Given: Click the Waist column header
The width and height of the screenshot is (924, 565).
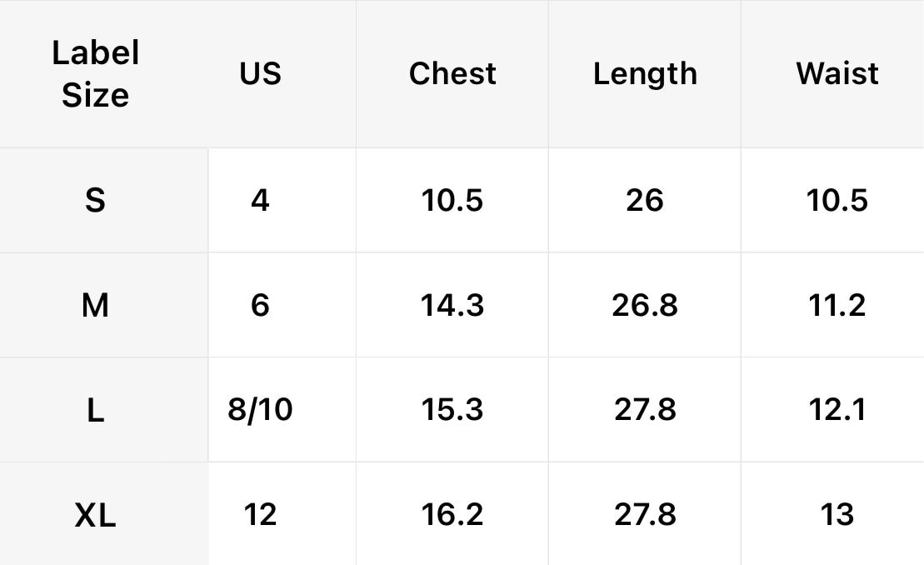Looking at the screenshot, I should (837, 74).
